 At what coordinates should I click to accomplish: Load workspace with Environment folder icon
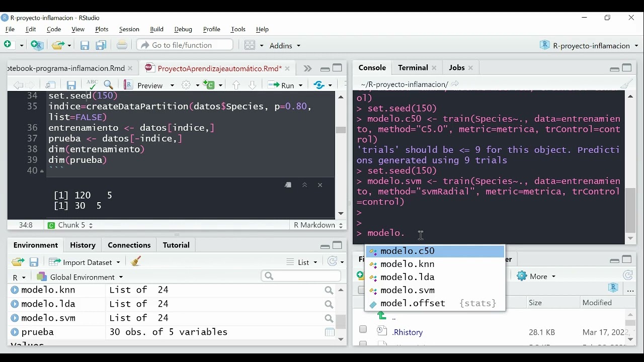[18, 262]
